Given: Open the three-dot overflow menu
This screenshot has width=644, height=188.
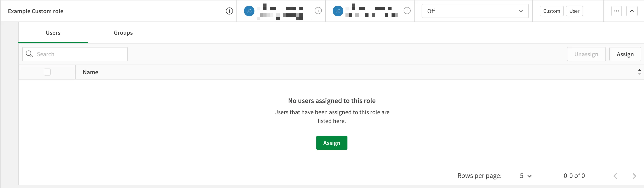Looking at the screenshot, I should click(617, 11).
